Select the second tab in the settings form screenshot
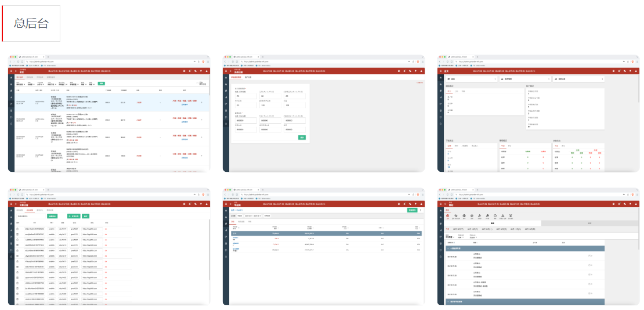This screenshot has width=644, height=310. click(248, 77)
